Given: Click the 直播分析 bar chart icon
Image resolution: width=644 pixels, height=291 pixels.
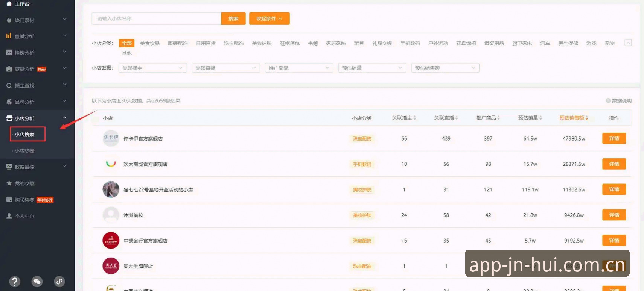Looking at the screenshot, I should [x=9, y=36].
